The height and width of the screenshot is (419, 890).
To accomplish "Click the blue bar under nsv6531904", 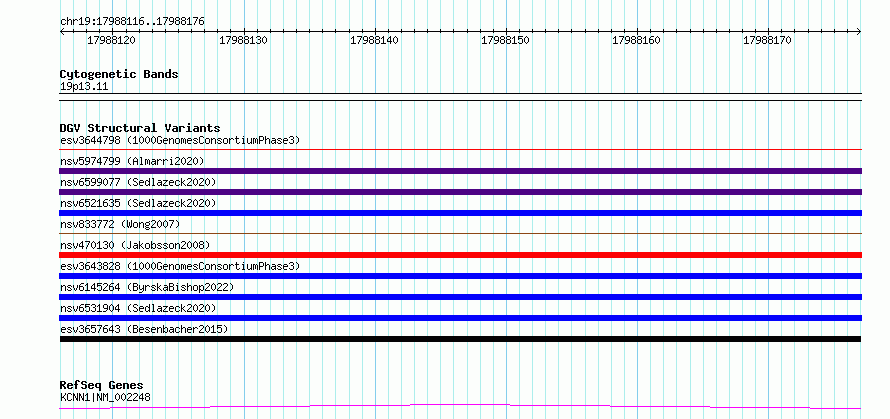I will (460, 318).
